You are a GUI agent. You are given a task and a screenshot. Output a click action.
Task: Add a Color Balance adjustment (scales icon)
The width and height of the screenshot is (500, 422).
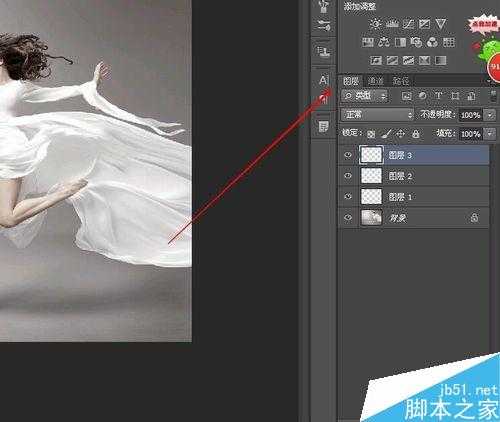(x=384, y=42)
